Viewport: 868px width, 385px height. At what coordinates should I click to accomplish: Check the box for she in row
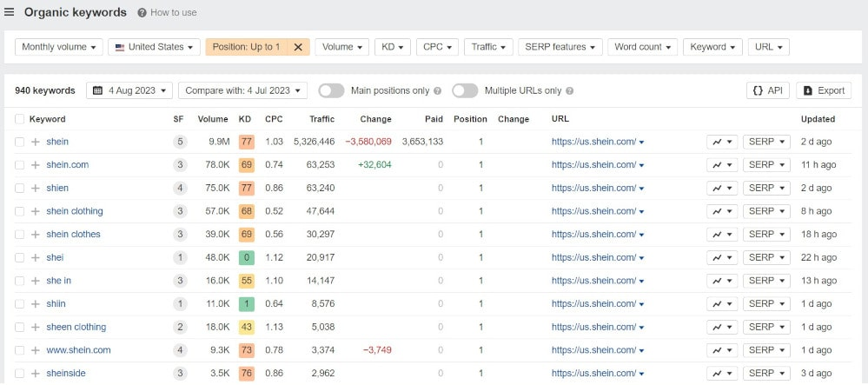20,281
